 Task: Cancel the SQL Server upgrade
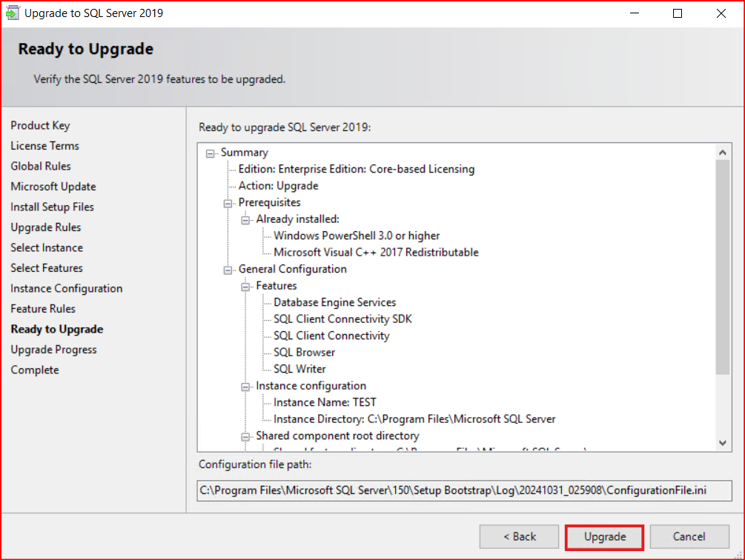689,536
